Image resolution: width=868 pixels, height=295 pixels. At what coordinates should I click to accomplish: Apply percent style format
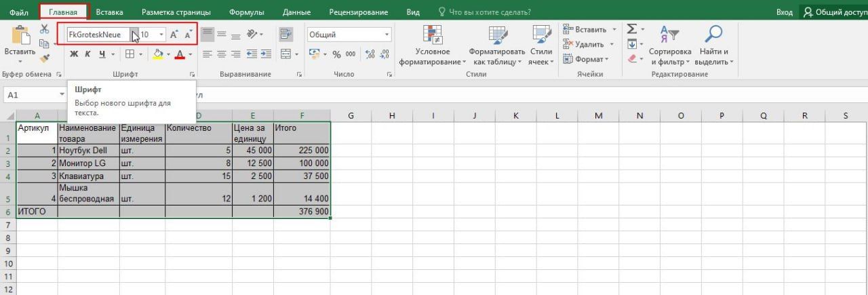pyautogui.click(x=335, y=54)
